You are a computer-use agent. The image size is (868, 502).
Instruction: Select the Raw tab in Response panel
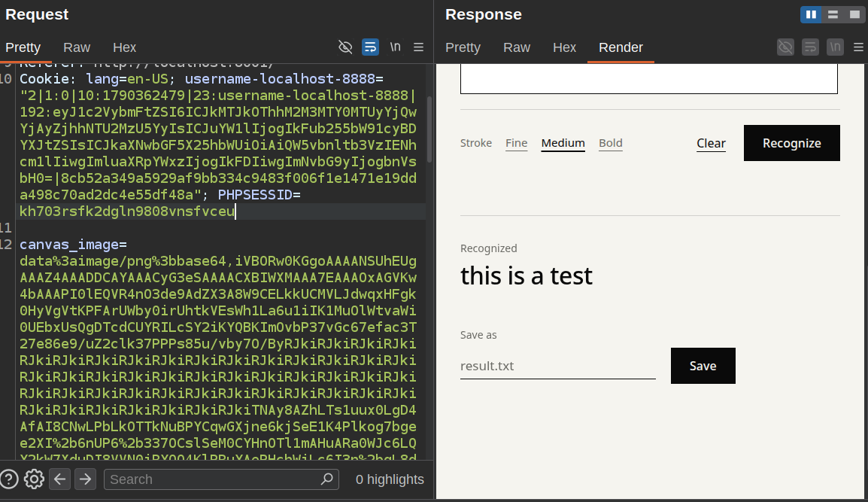click(517, 47)
